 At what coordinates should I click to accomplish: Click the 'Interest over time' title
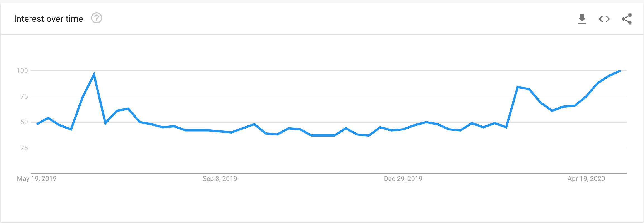[x=49, y=19]
